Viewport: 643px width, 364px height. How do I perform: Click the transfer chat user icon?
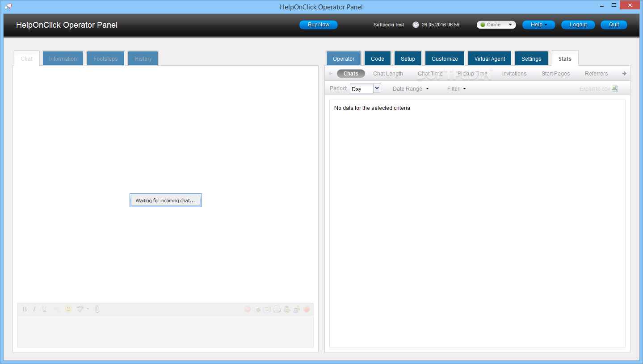coord(287,309)
